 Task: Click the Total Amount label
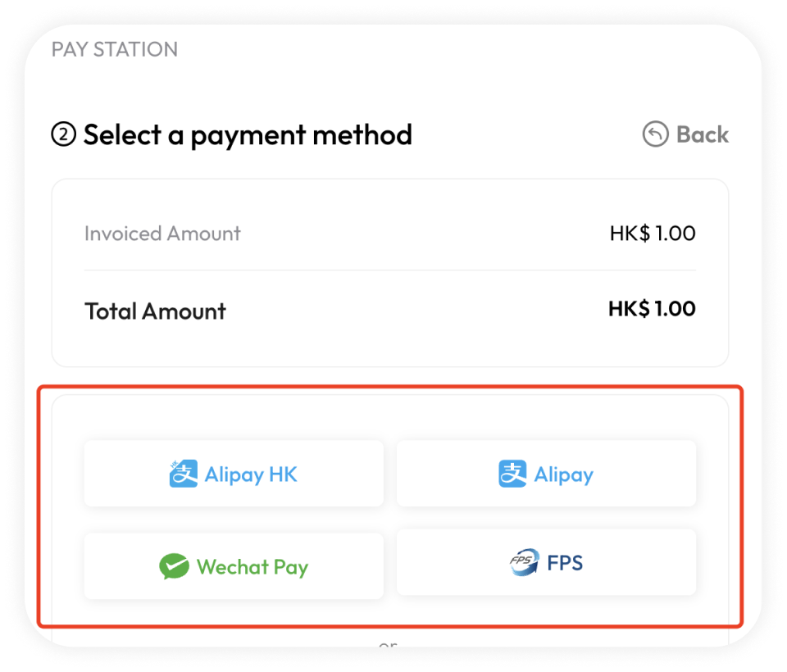pos(155,311)
